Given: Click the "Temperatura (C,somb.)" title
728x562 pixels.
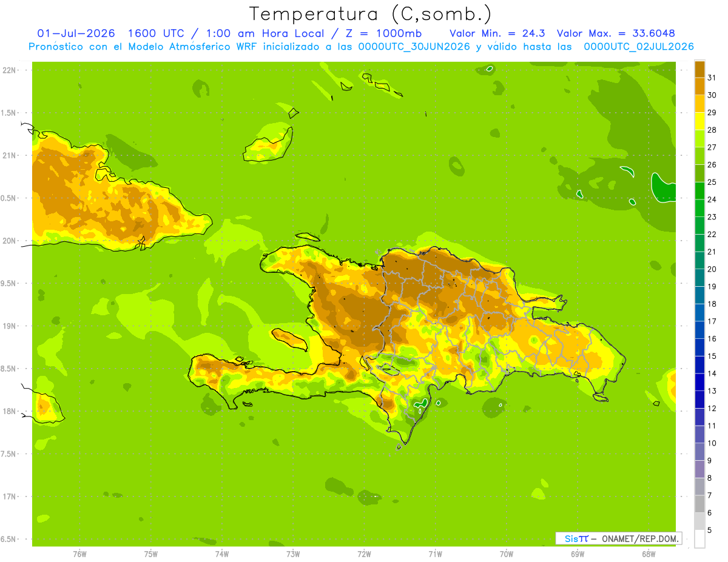Looking at the screenshot, I should (371, 14).
